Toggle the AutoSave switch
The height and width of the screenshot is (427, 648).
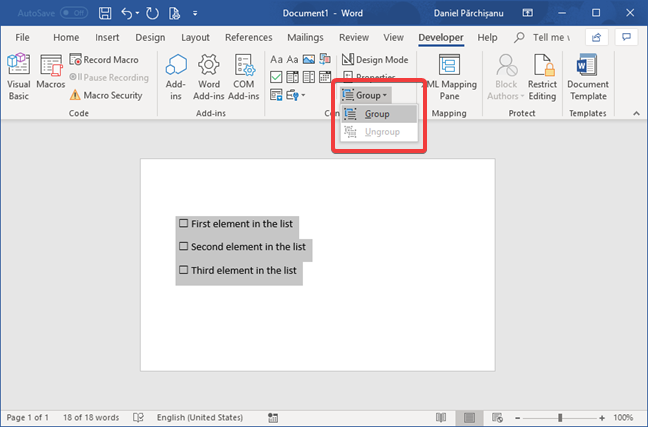[x=74, y=13]
